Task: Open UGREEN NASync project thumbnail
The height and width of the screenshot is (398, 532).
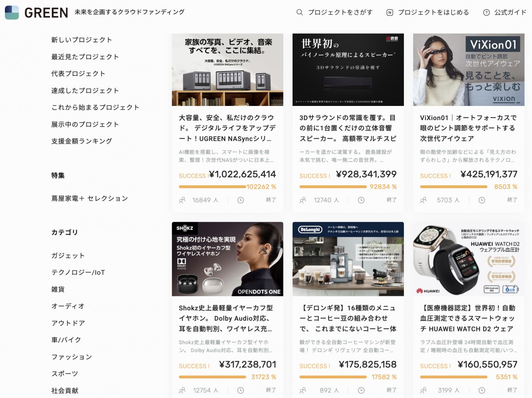Action: 227,70
